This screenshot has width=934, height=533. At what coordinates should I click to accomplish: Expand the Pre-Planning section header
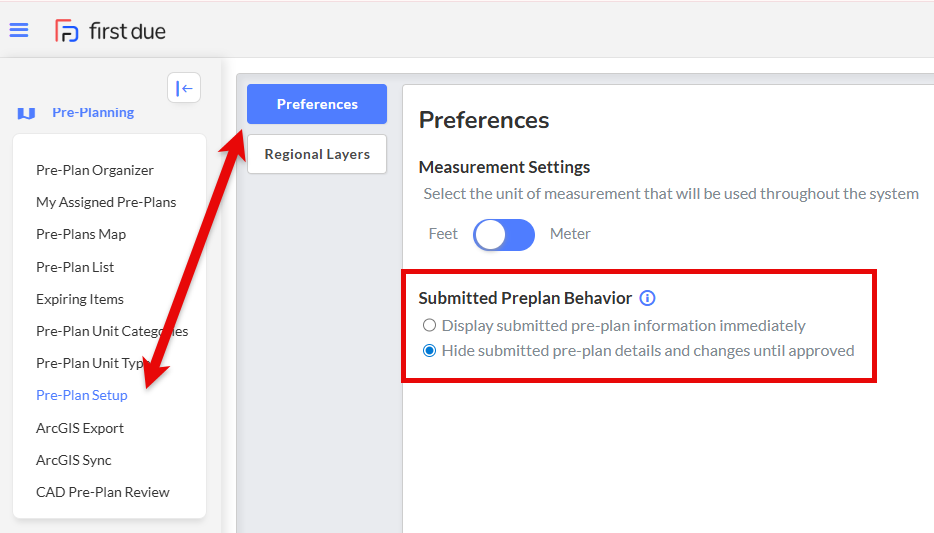tap(93, 113)
